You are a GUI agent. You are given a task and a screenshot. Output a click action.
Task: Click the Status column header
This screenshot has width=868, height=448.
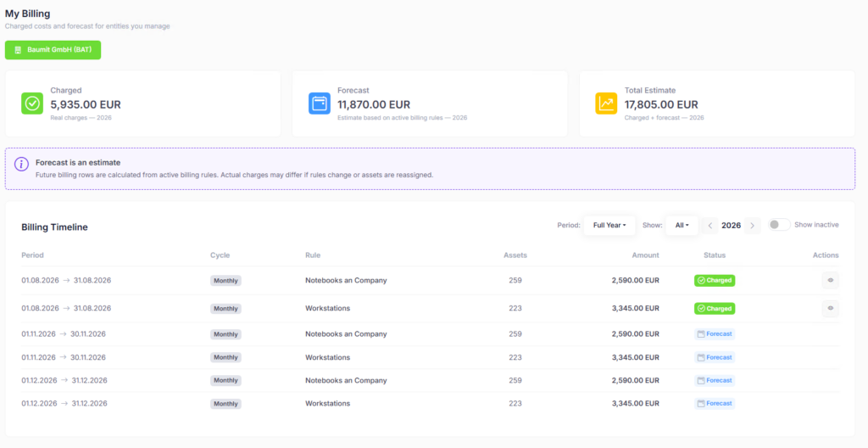click(715, 255)
